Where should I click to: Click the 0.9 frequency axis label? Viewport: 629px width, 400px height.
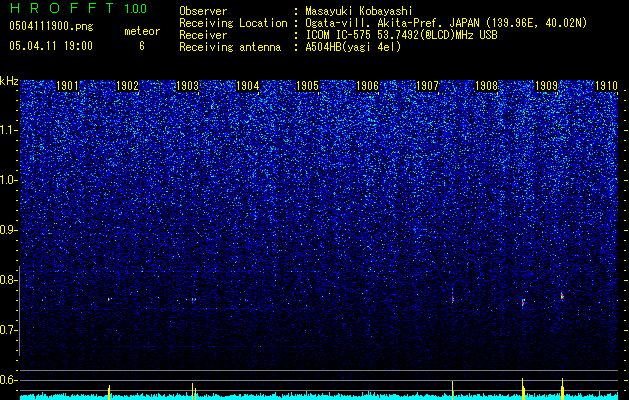click(8, 230)
